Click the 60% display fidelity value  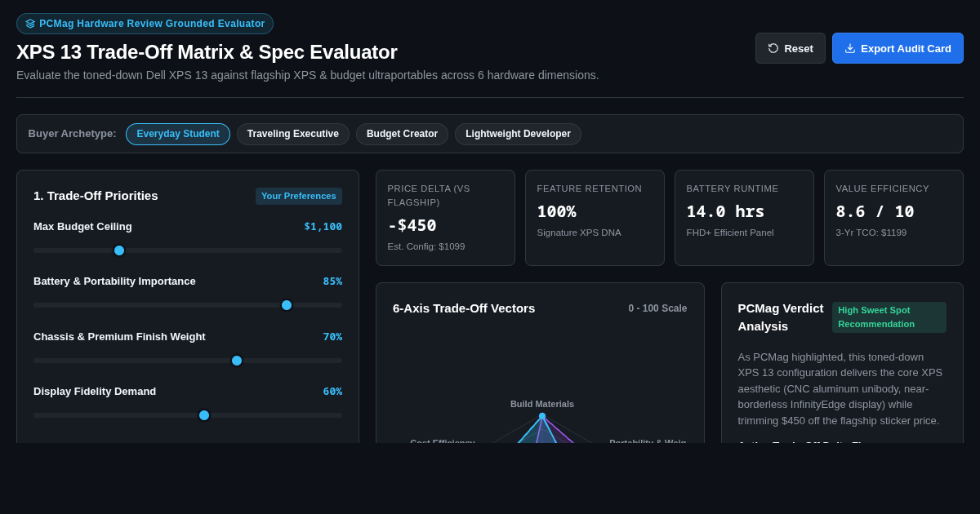(332, 392)
